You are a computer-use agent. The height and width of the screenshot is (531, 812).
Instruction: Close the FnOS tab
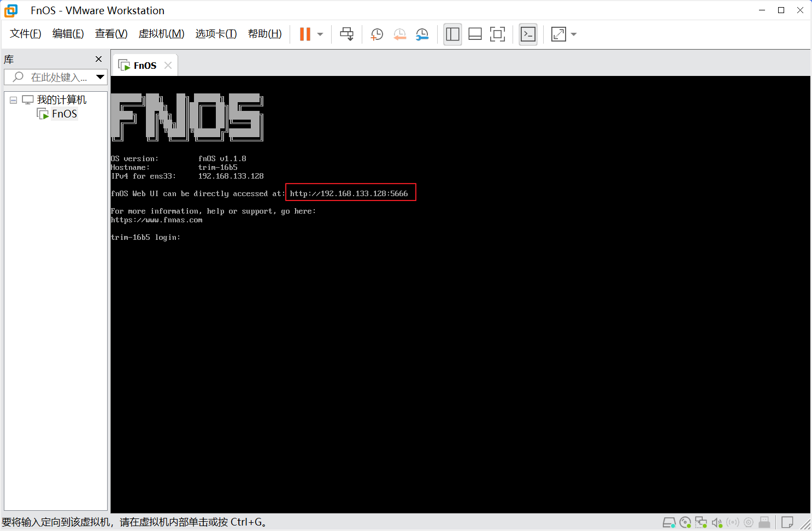coord(168,66)
